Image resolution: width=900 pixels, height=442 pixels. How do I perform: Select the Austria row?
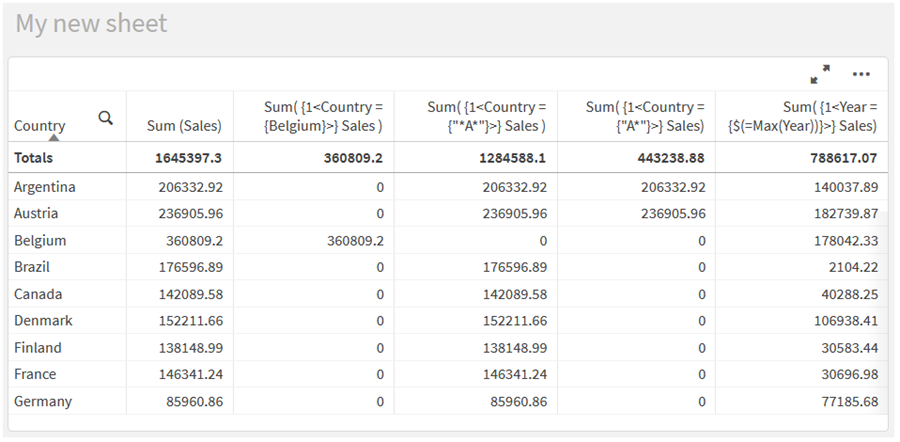tap(36, 214)
